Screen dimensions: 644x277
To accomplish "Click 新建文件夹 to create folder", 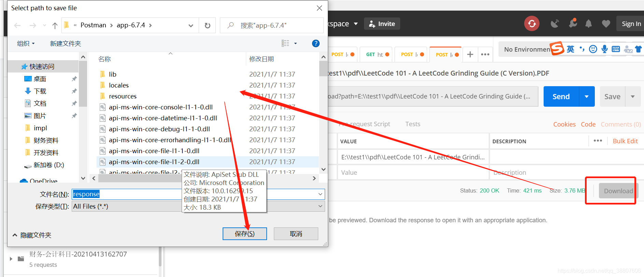I will point(66,43).
